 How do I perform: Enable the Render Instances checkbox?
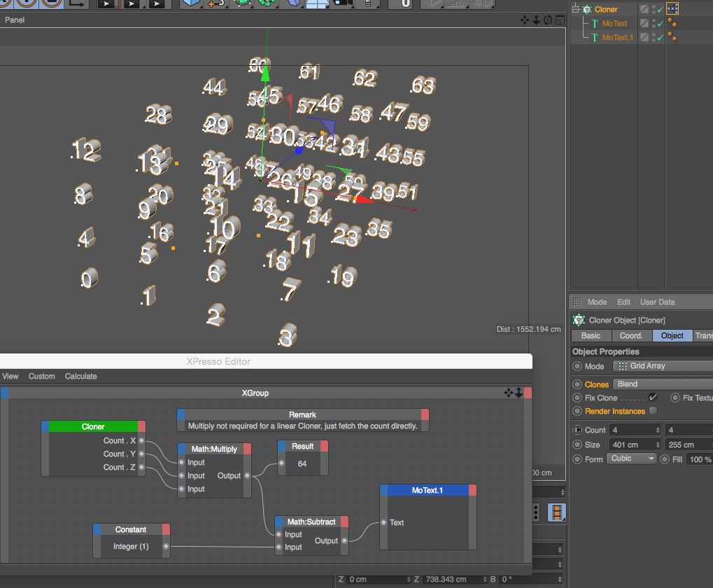point(653,411)
